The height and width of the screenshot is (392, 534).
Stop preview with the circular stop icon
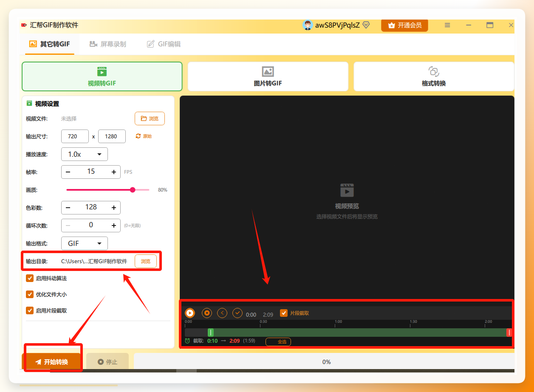(x=206, y=313)
